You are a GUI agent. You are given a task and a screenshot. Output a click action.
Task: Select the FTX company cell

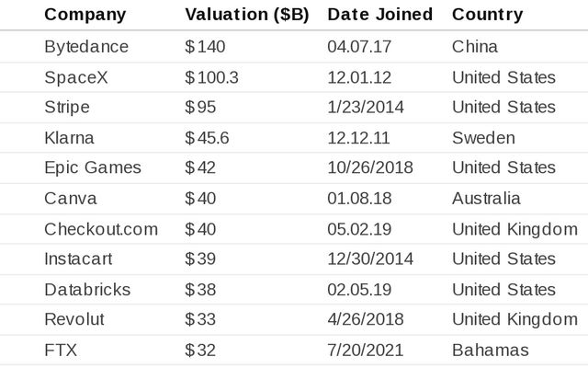pos(60,350)
